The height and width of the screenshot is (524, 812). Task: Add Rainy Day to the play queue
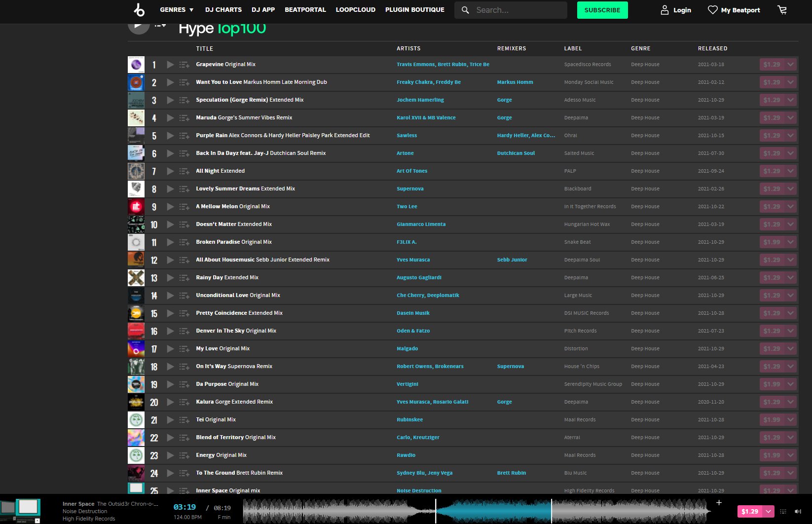click(185, 278)
